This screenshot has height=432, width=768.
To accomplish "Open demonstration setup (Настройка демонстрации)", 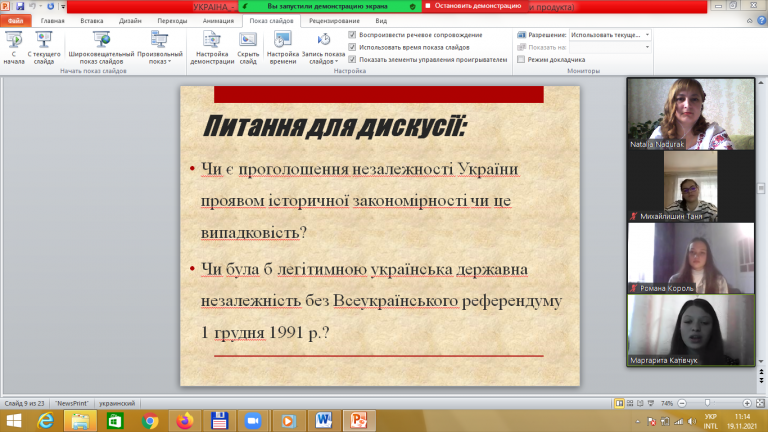I will tap(212, 47).
